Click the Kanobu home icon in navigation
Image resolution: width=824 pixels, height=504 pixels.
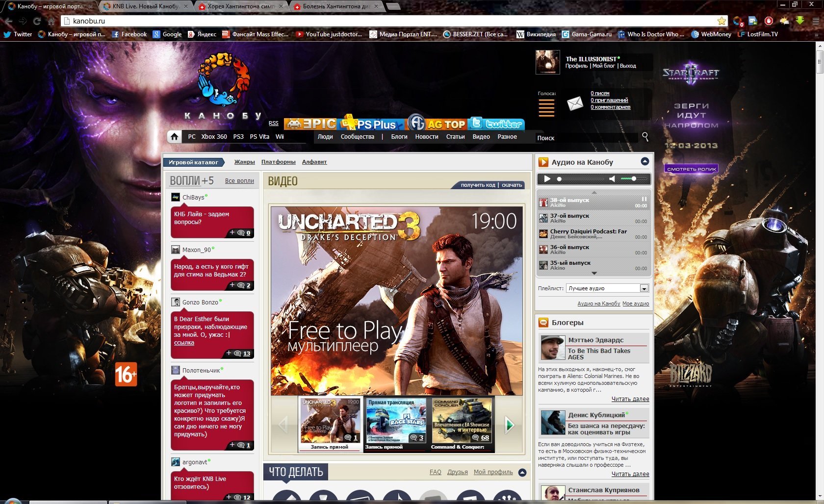tap(174, 137)
